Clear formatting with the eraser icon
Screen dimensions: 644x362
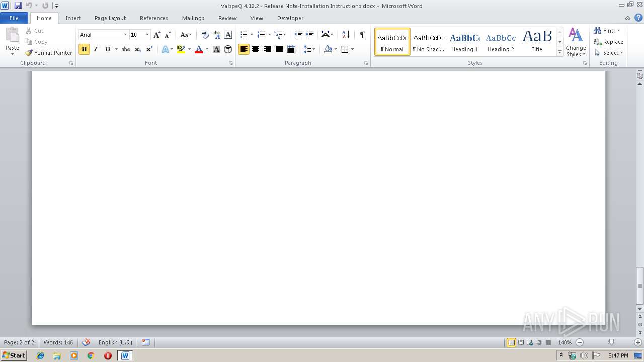[204, 35]
